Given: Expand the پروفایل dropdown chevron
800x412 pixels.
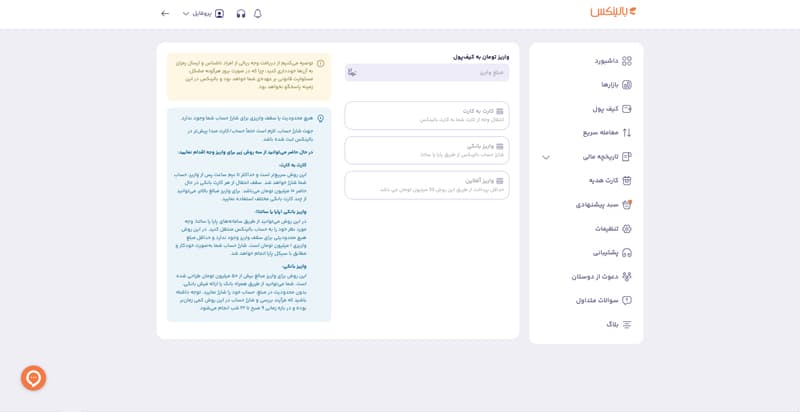Looking at the screenshot, I should tap(186, 14).
